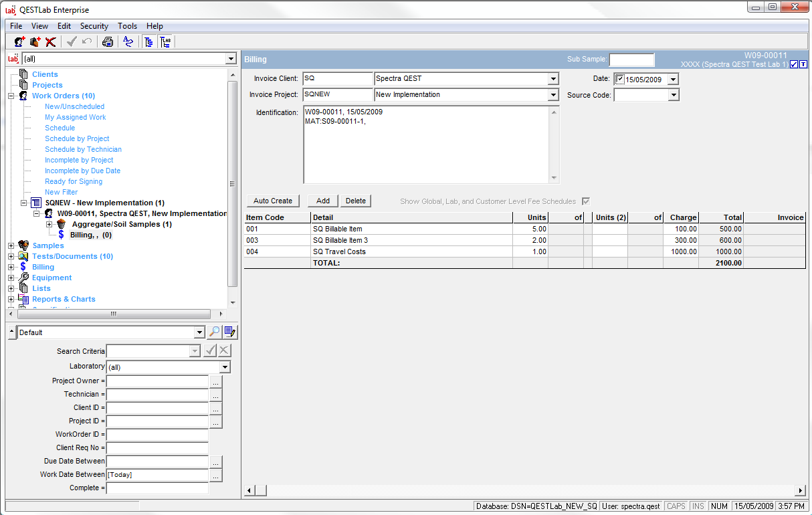Screen dimensions: 812x515
Task: Expand the Samples tree node
Action: point(11,246)
